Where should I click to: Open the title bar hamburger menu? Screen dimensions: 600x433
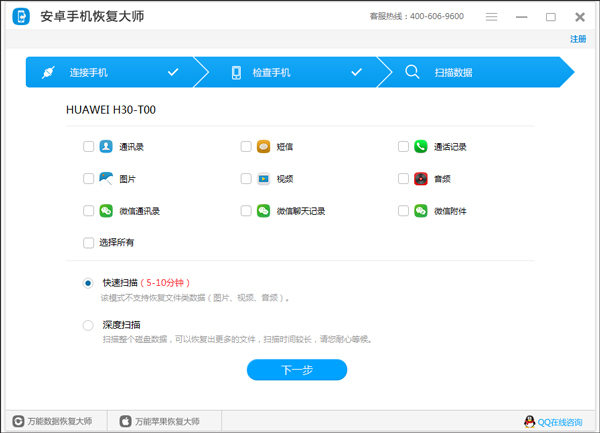pyautogui.click(x=491, y=17)
